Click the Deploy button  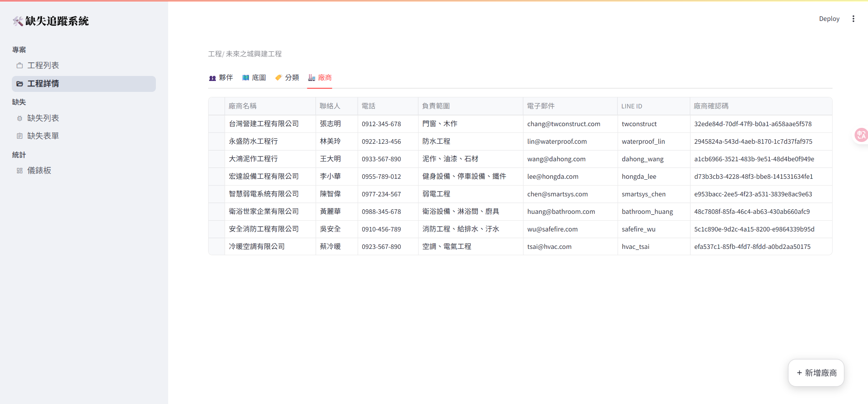[x=829, y=19]
